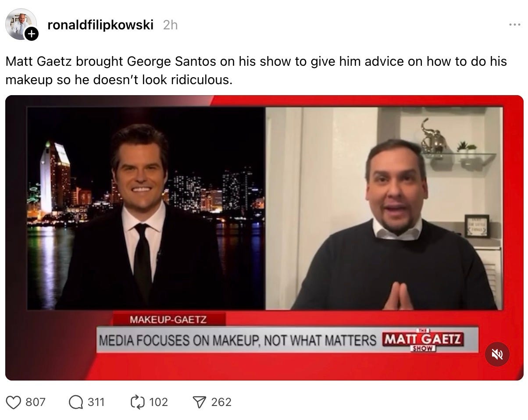Click the plus follow badge on avatar

pos(32,34)
